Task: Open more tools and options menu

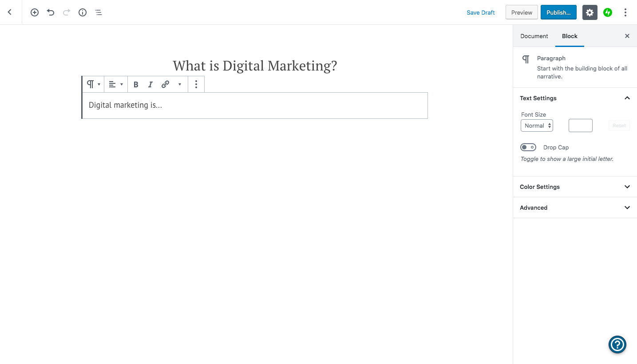Action: click(x=625, y=12)
